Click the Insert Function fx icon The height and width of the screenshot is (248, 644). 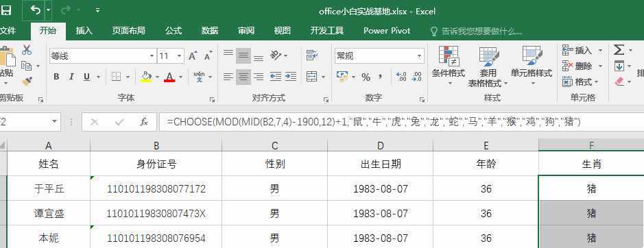tap(144, 122)
